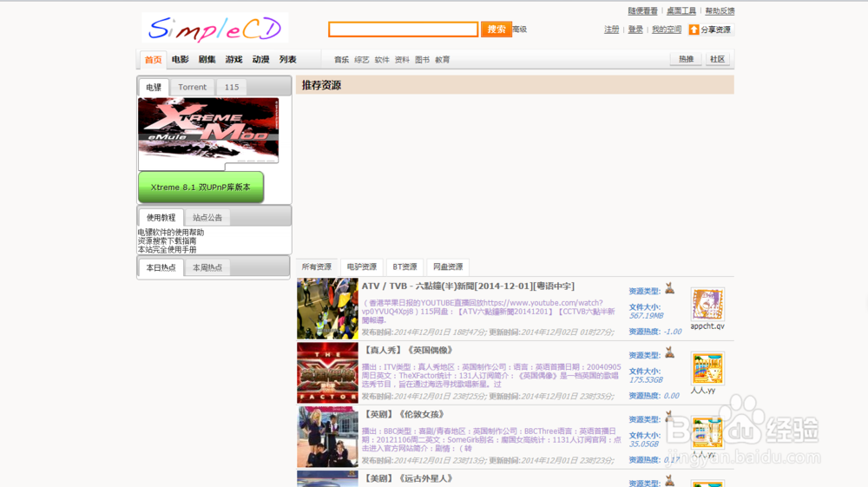This screenshot has height=487, width=868.
Task: Go to 电影 movies nav item
Action: [x=180, y=59]
